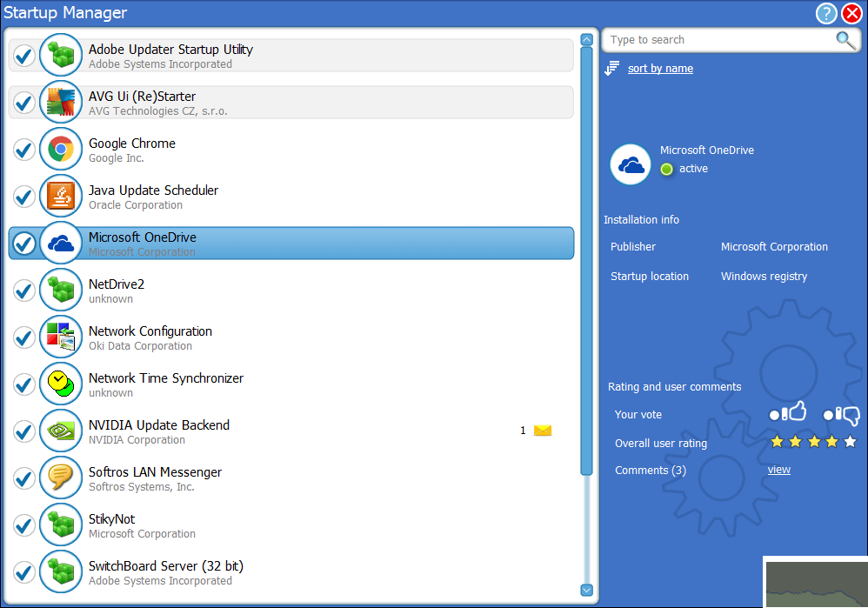The width and height of the screenshot is (868, 608).
Task: Uncheck Adobe Updater Startup Utility checkbox
Action: 23,57
